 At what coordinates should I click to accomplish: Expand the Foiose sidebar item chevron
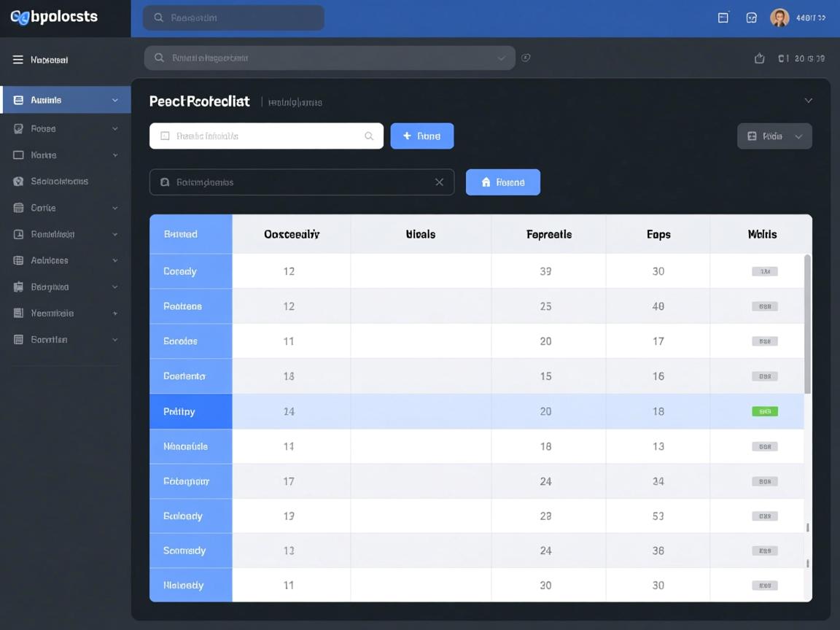tap(114, 129)
